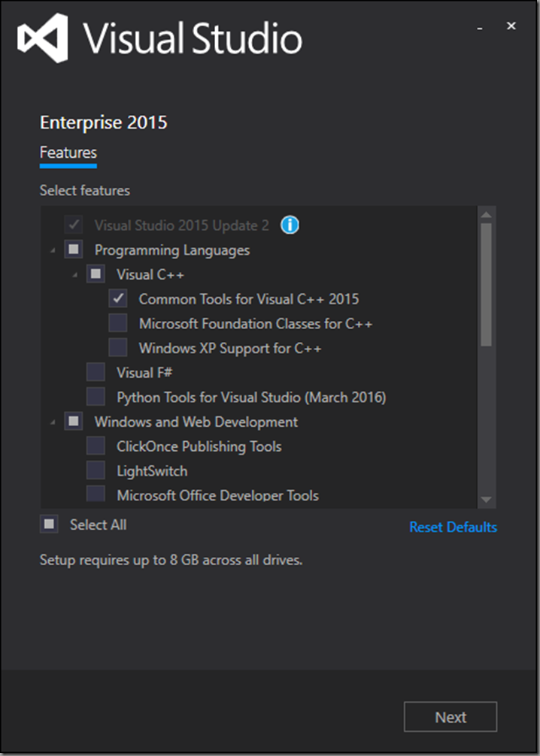Minimize the installer window
This screenshot has width=540, height=756.
[479, 29]
